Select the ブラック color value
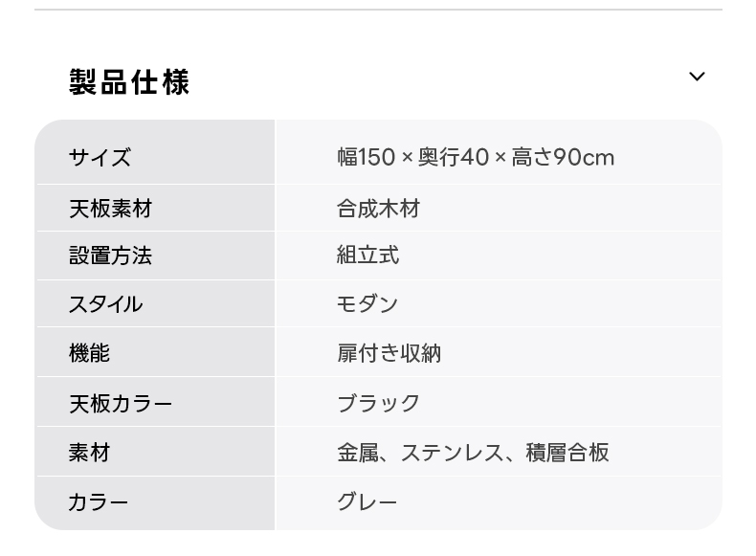The width and height of the screenshot is (756, 556). pos(378,403)
